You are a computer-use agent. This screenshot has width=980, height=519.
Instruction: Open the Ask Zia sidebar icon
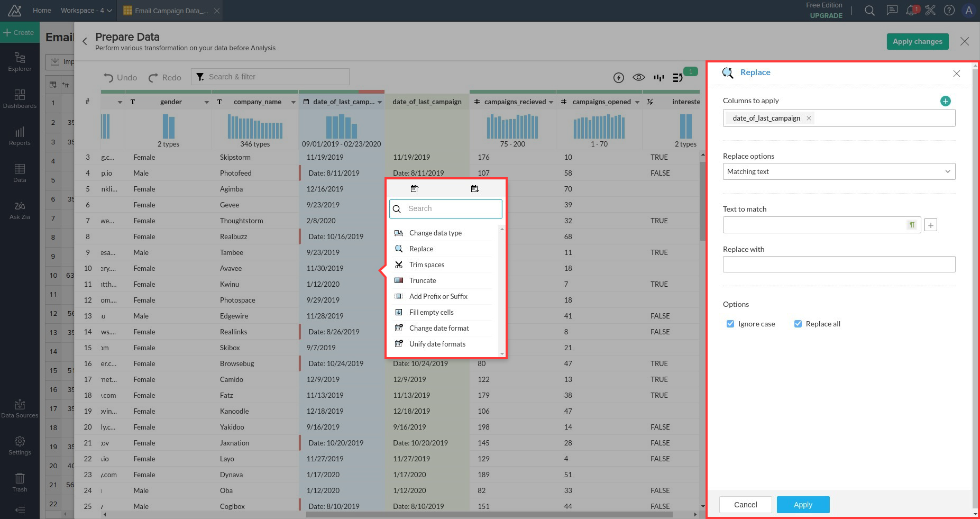[20, 210]
